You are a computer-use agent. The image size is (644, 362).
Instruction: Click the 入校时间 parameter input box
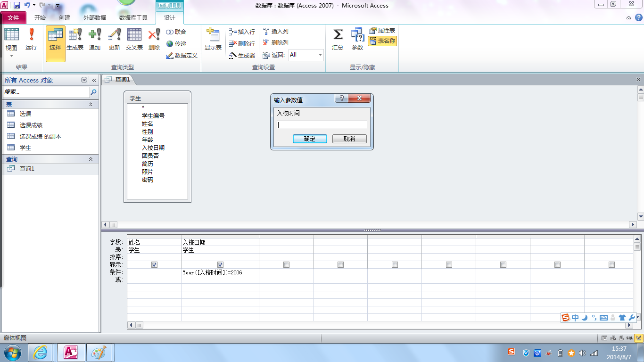click(x=322, y=125)
